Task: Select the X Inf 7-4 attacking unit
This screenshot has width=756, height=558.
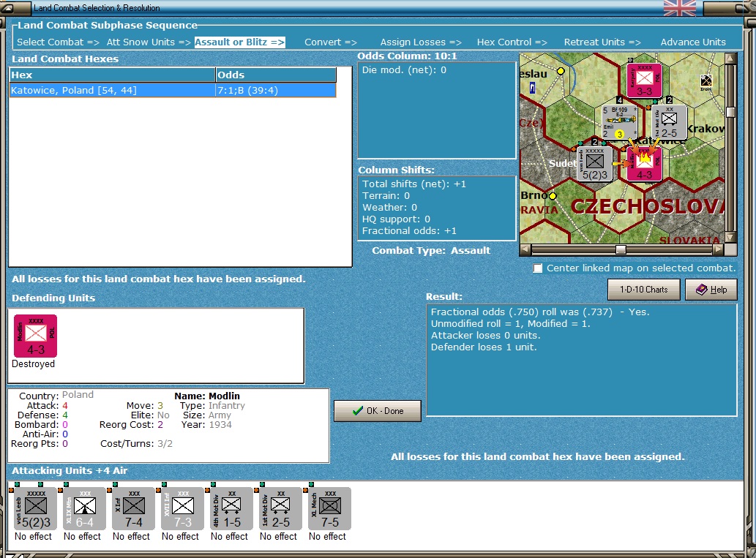Action: coord(133,509)
